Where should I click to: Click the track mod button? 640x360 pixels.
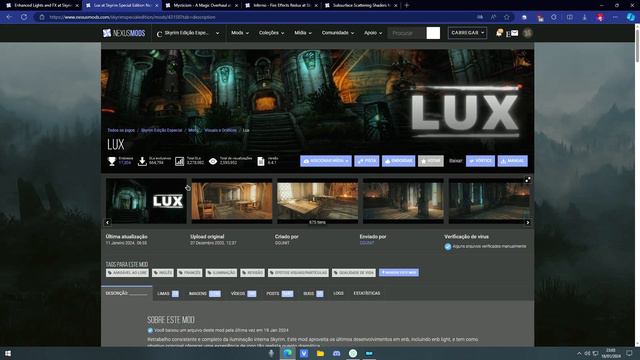click(367, 161)
